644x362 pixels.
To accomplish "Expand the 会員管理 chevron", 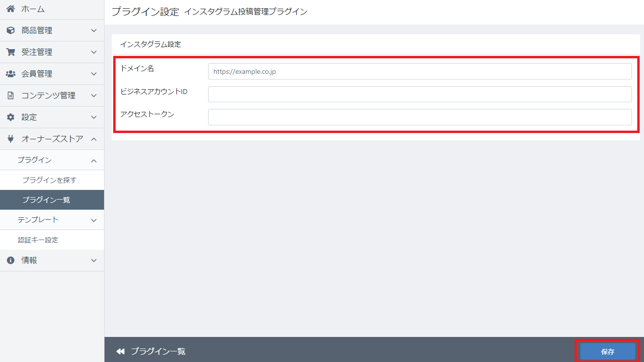I will pyautogui.click(x=94, y=74).
